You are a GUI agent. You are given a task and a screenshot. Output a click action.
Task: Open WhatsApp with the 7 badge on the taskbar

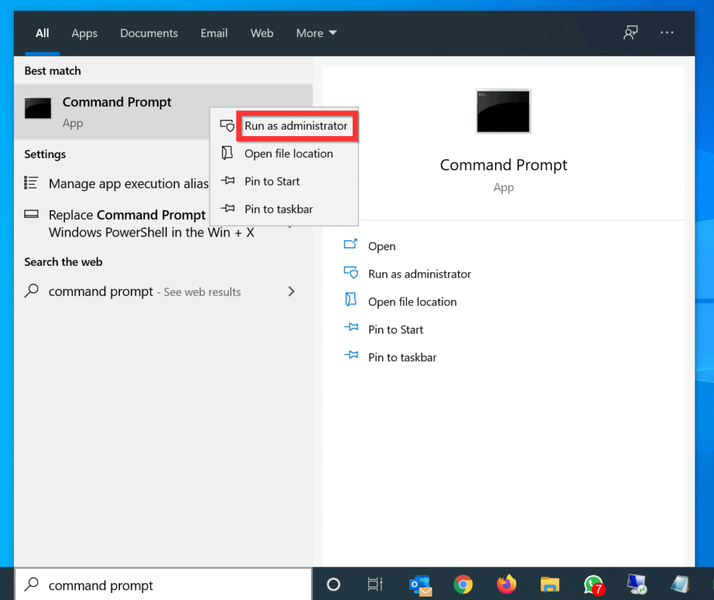pyautogui.click(x=594, y=585)
